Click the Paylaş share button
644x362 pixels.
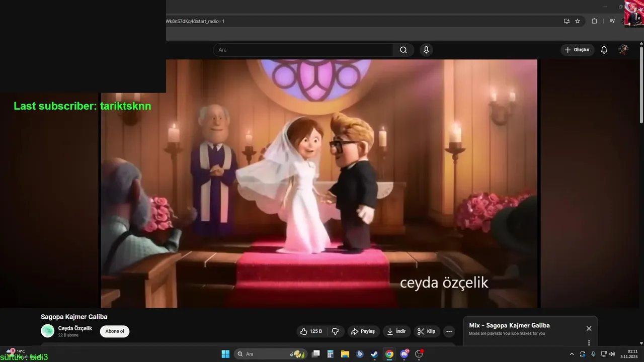tap(363, 331)
